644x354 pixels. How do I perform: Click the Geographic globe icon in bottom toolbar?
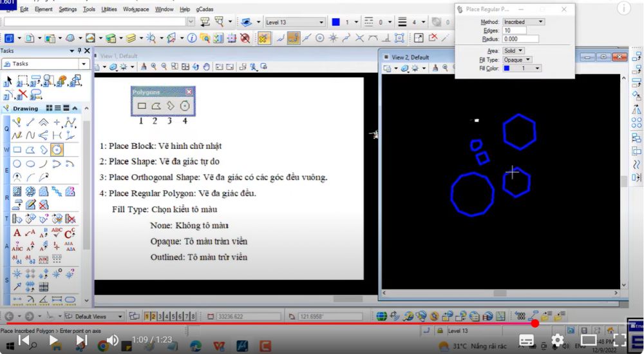pyautogui.click(x=381, y=316)
